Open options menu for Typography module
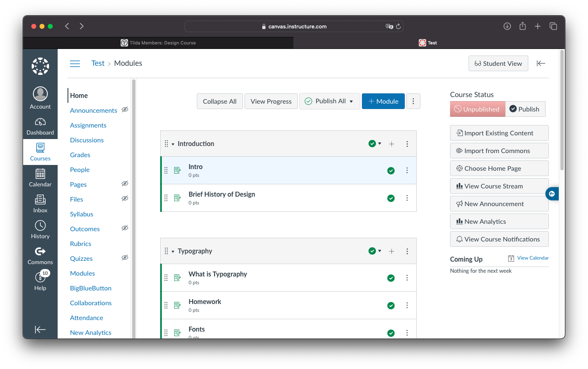The width and height of the screenshot is (588, 369). pos(407,251)
